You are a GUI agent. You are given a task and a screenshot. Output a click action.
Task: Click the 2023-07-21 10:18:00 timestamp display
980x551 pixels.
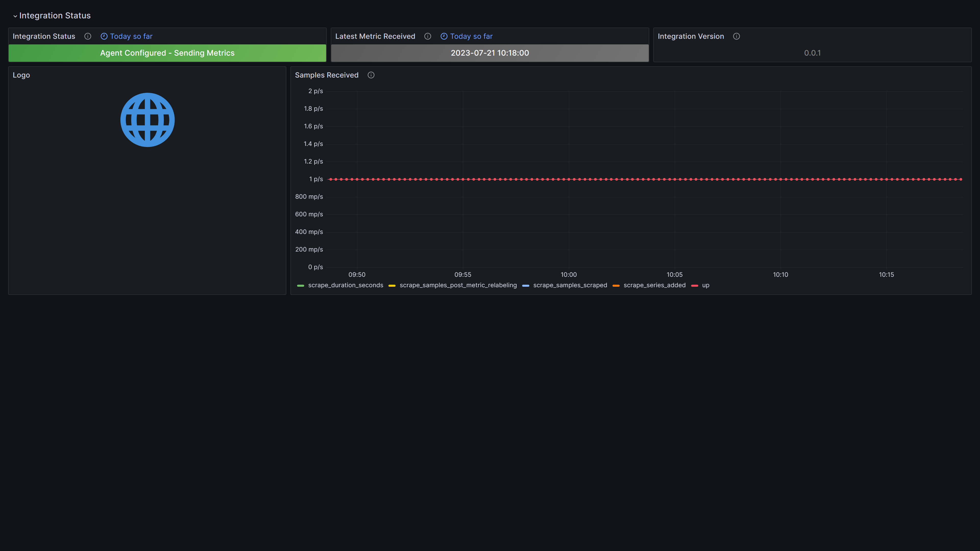[x=490, y=53]
